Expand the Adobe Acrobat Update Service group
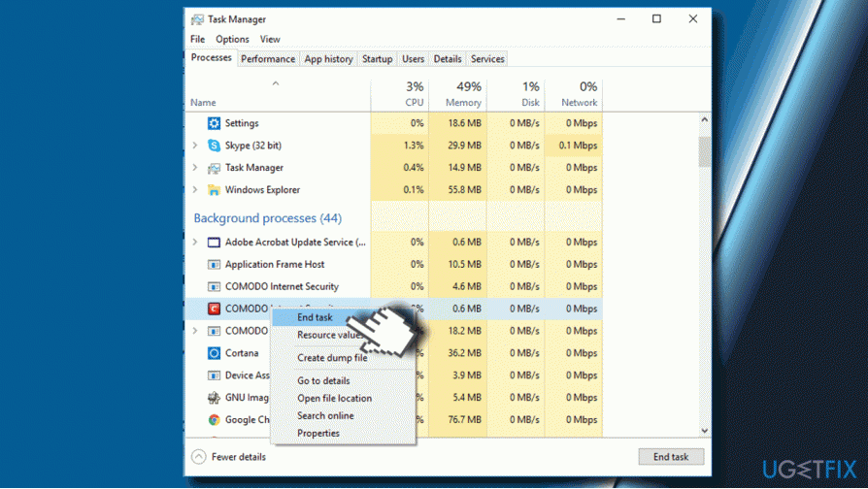Viewport: 868px width, 489px height. (195, 243)
